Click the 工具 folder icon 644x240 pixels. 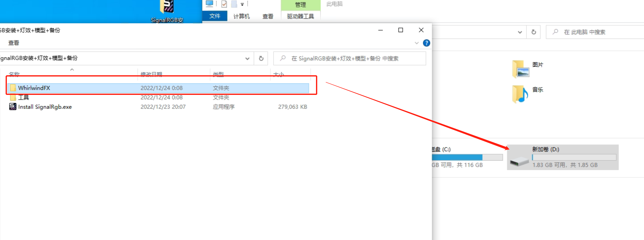click(x=13, y=97)
